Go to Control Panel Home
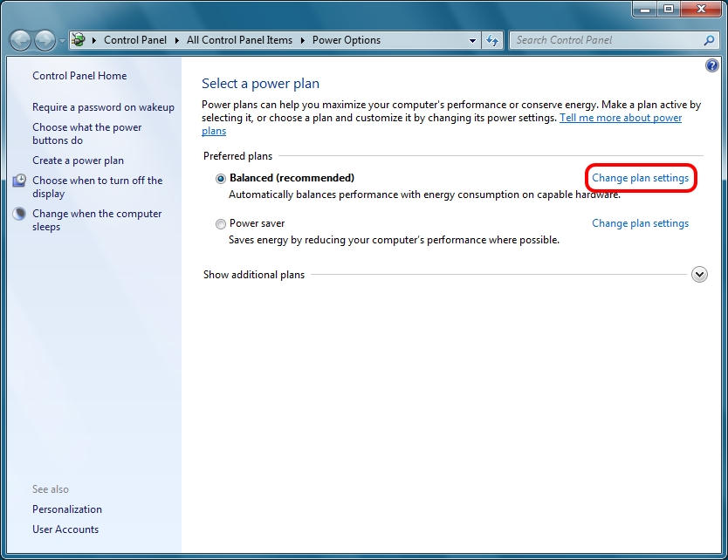The image size is (728, 560). [x=79, y=76]
